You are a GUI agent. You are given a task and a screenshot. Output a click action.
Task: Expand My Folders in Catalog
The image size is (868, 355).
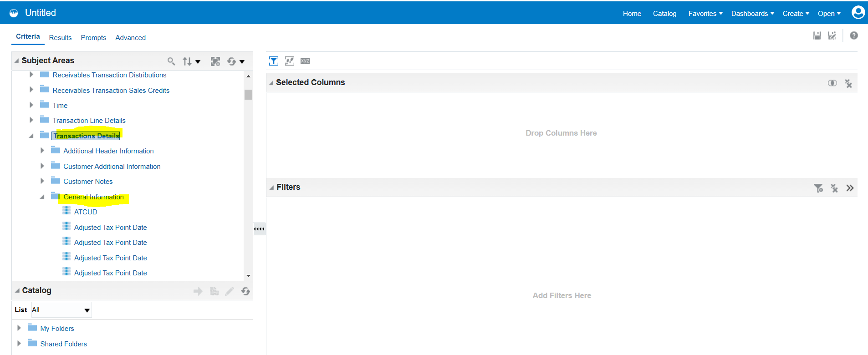click(19, 328)
